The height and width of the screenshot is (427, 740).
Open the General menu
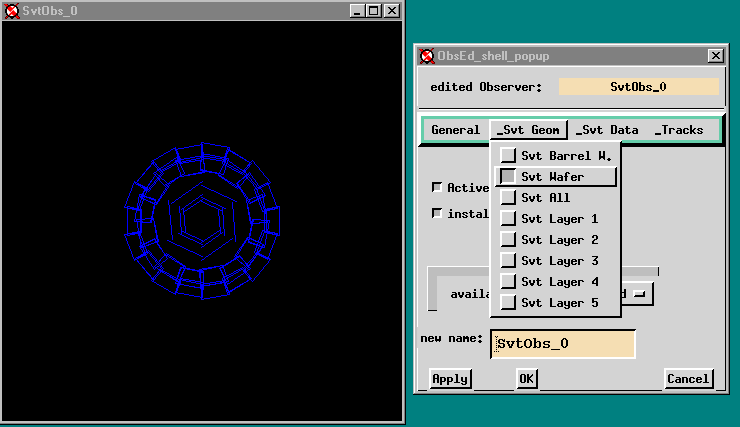[x=456, y=130]
